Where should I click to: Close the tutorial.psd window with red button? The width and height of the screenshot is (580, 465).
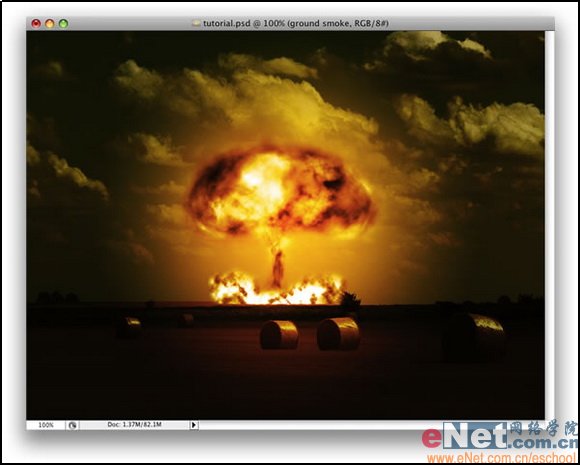click(x=36, y=24)
